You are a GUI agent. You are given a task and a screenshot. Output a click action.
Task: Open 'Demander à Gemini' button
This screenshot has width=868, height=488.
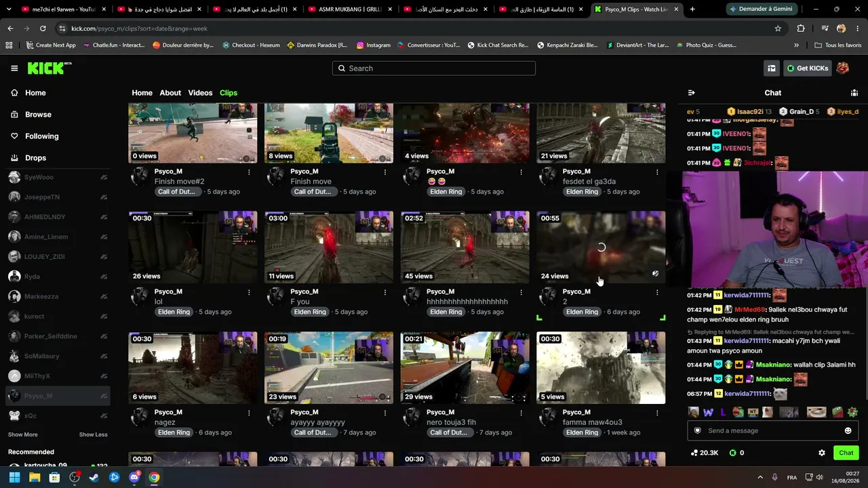click(x=762, y=9)
